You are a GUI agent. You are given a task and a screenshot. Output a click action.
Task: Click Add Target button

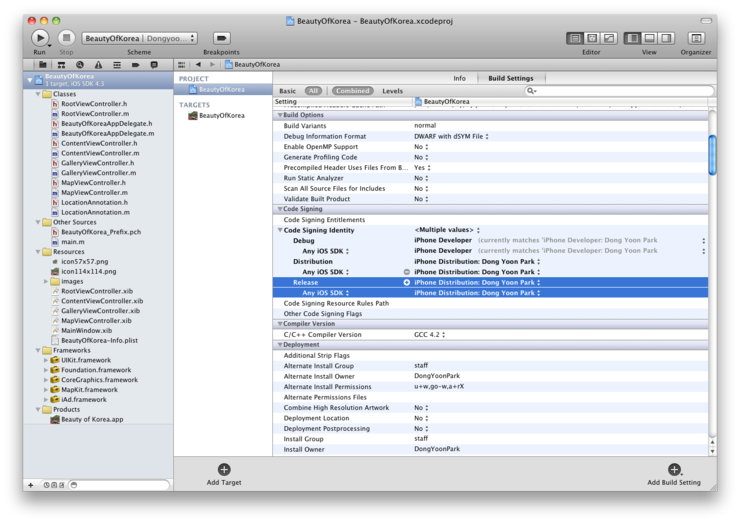point(224,474)
